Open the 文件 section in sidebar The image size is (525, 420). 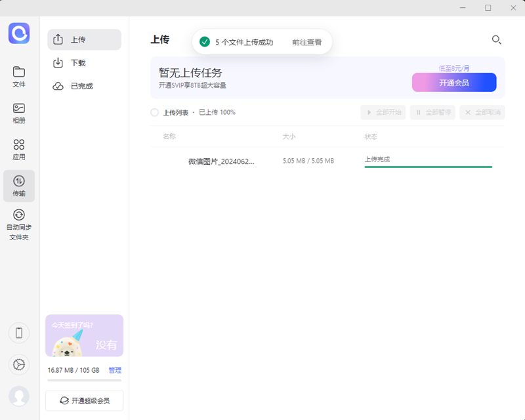click(19, 76)
